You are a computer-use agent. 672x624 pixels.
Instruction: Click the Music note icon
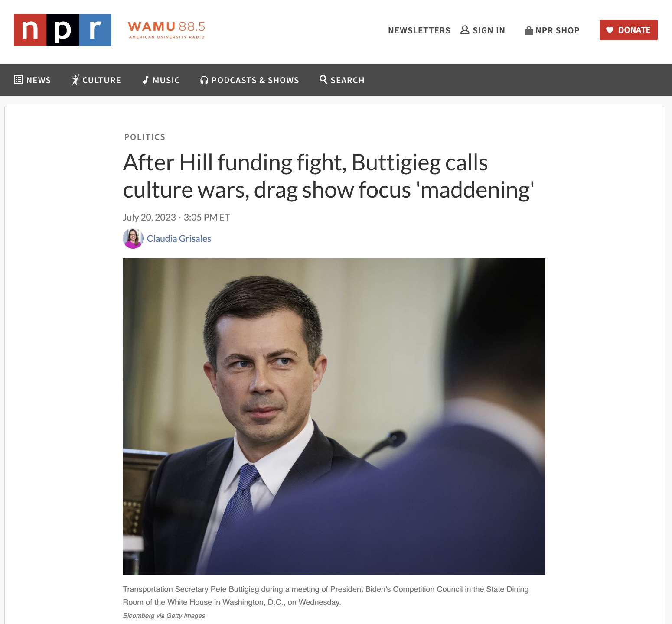click(x=146, y=80)
